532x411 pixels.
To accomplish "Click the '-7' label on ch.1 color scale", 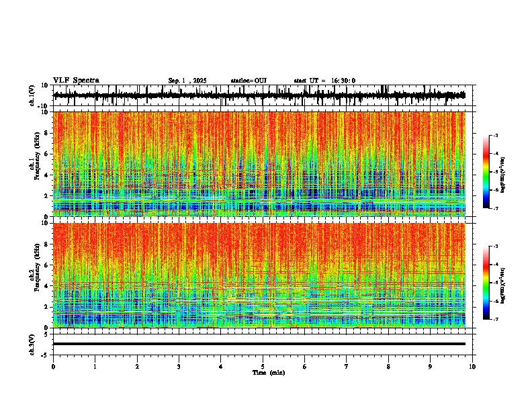I will (x=495, y=208).
